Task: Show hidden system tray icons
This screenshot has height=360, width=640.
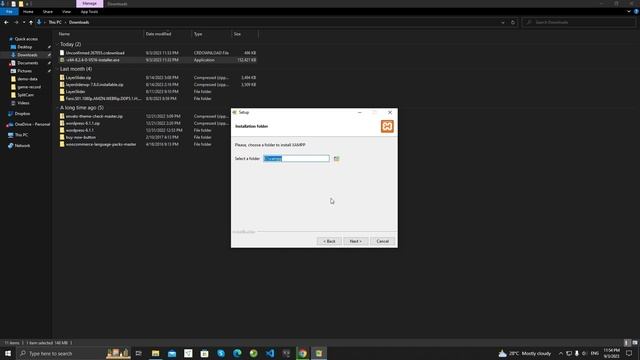Action: coord(560,353)
